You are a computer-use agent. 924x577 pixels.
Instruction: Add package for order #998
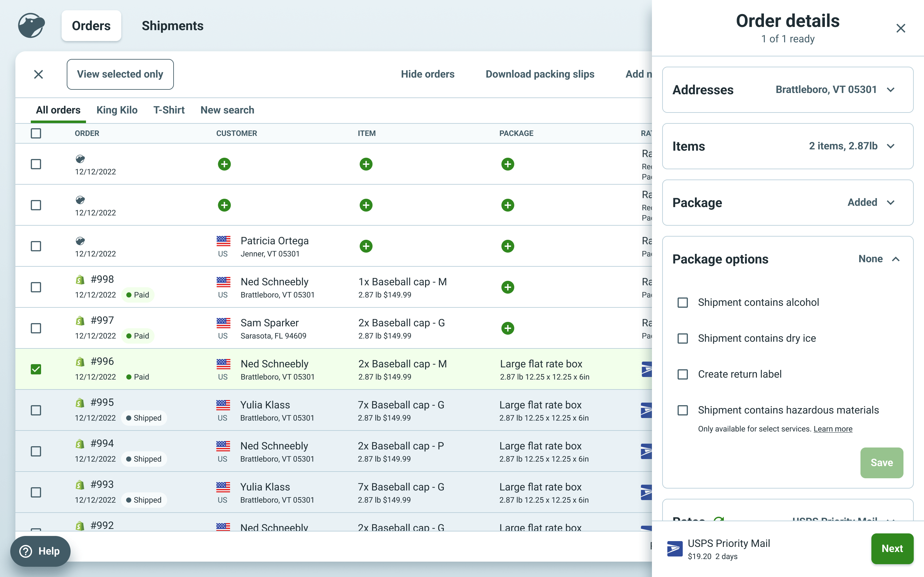point(508,287)
